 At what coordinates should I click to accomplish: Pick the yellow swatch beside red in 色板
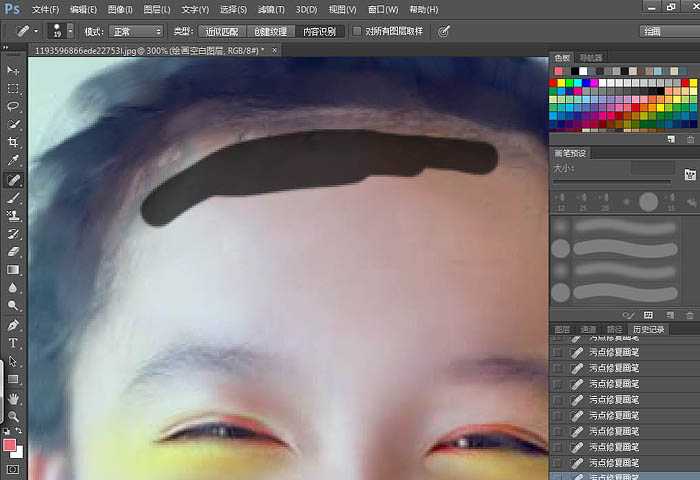coord(561,83)
